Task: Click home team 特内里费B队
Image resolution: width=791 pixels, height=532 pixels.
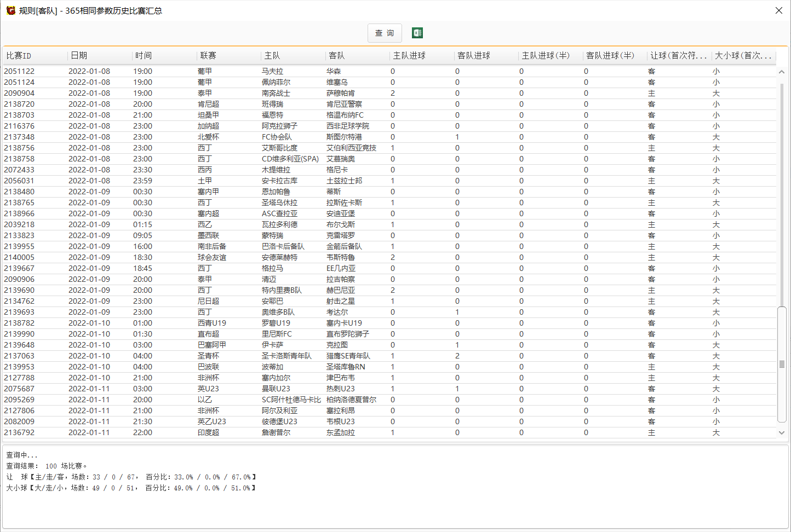Action: pyautogui.click(x=282, y=290)
